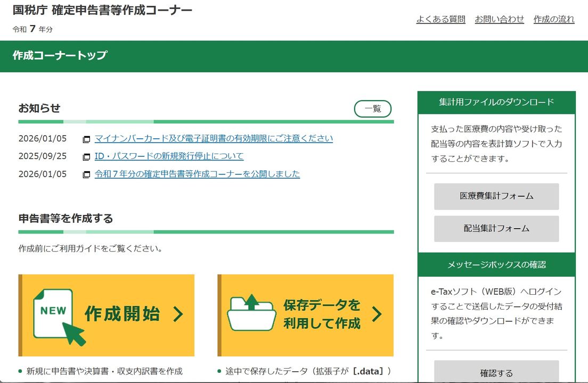Open the 令和7年分の確定申告書等作成コーナーを公開しました notice
588x383 pixels.
click(x=197, y=174)
